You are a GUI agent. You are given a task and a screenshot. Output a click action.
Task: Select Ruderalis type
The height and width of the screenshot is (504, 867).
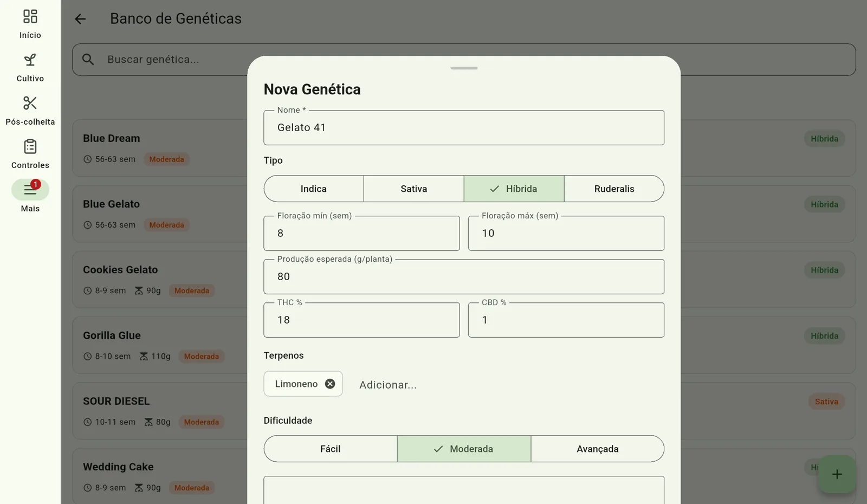(x=614, y=189)
